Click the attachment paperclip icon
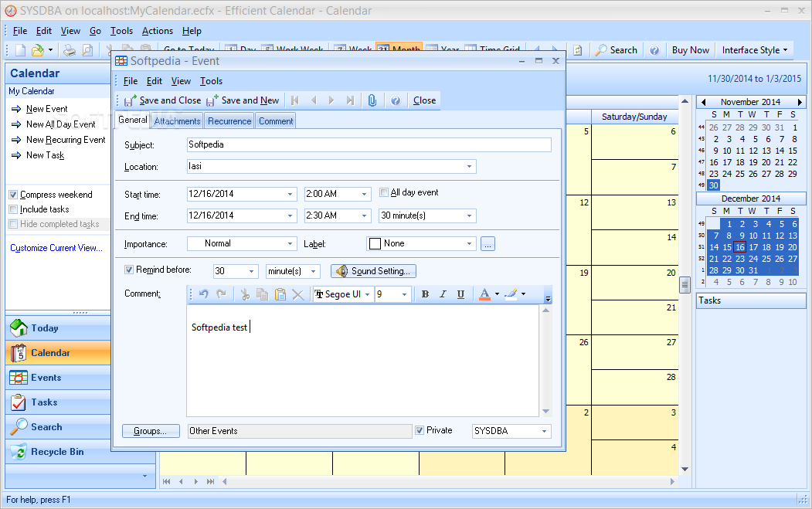The height and width of the screenshot is (509, 812). 372,100
